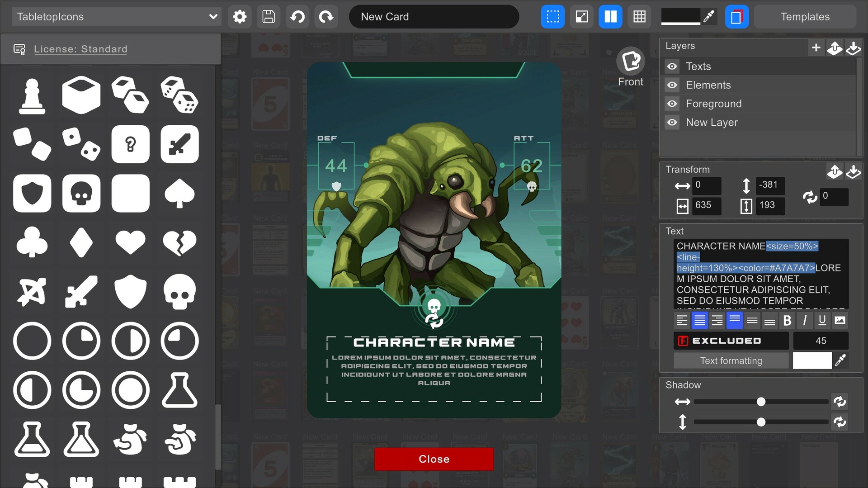Open Text formatting options
Viewport: 868px width, 488px height.
tap(731, 360)
